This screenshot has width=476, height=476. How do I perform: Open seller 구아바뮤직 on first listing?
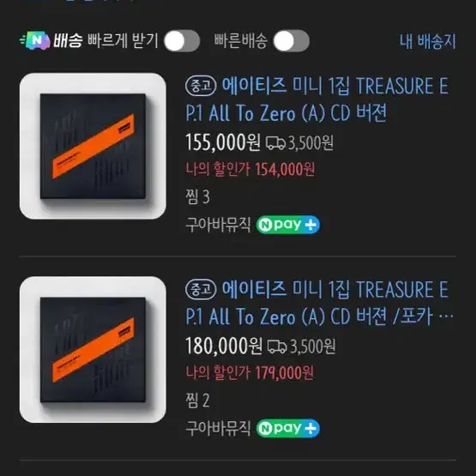(218, 225)
